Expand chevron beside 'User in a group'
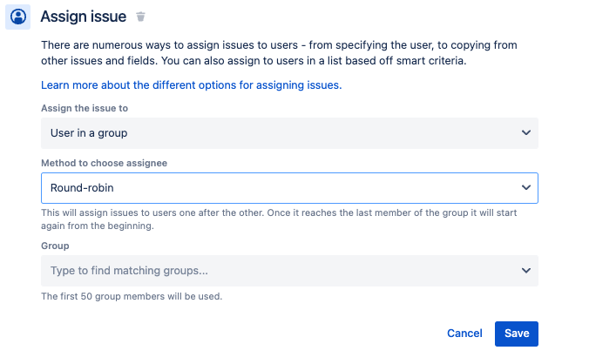The height and width of the screenshot is (364, 589). coord(526,132)
